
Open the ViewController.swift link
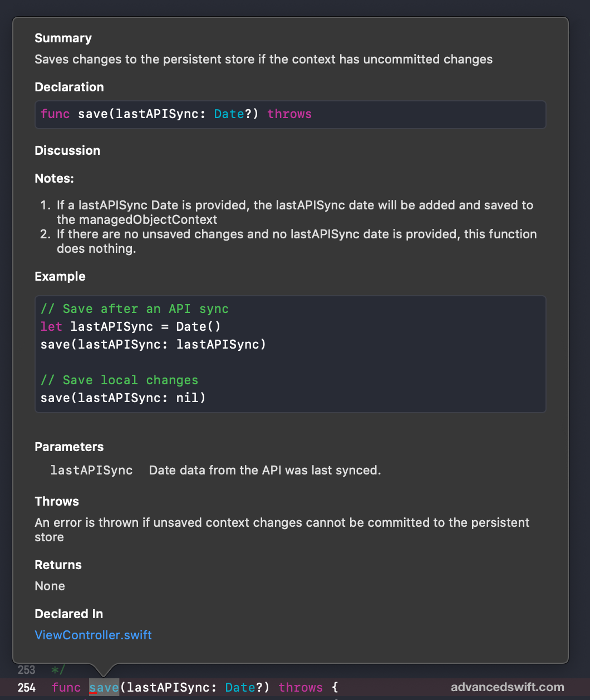coord(93,635)
